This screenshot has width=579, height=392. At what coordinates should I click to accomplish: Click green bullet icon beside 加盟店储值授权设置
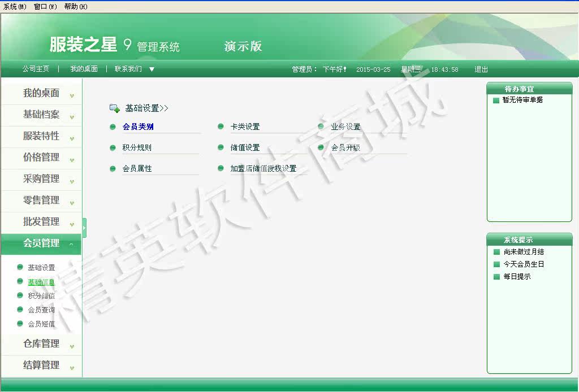click(x=221, y=168)
